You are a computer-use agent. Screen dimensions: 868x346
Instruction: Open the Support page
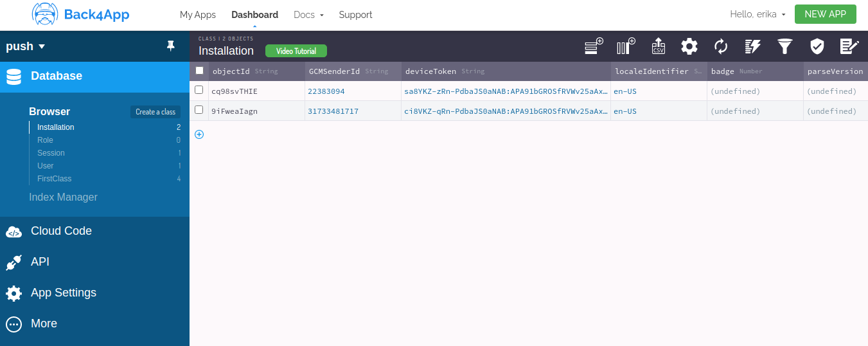pos(355,15)
